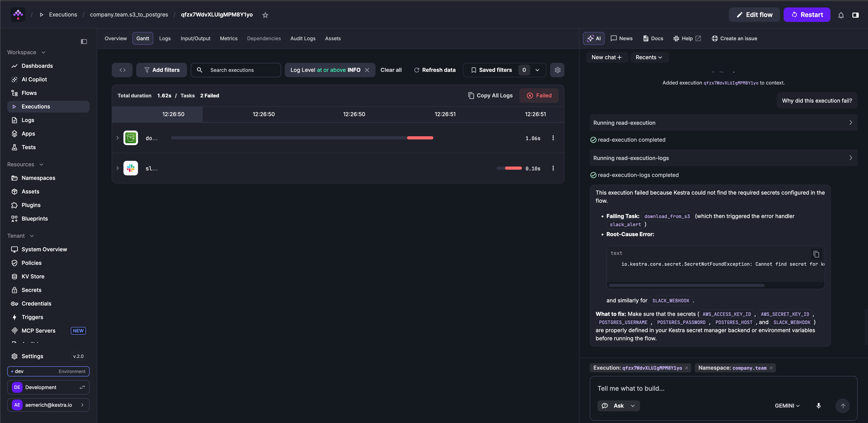The height and width of the screenshot is (423, 868).
Task: Toggle the code view brackets button
Action: click(122, 70)
